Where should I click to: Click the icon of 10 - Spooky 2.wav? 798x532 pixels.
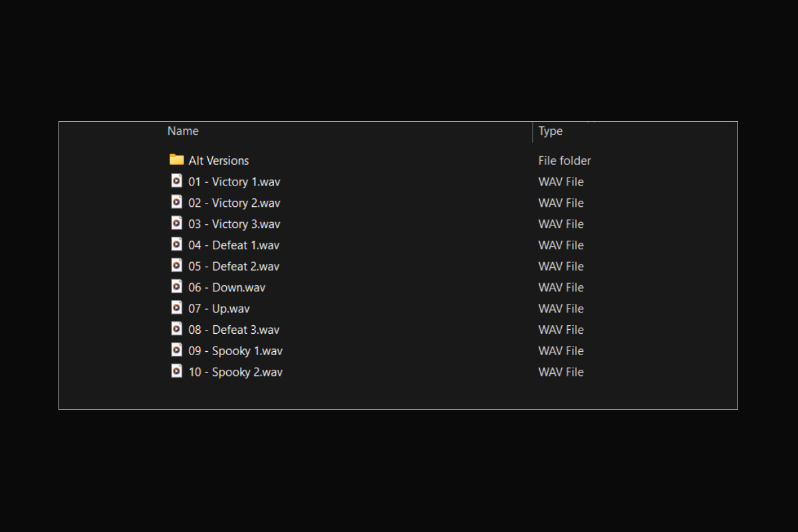tap(176, 371)
